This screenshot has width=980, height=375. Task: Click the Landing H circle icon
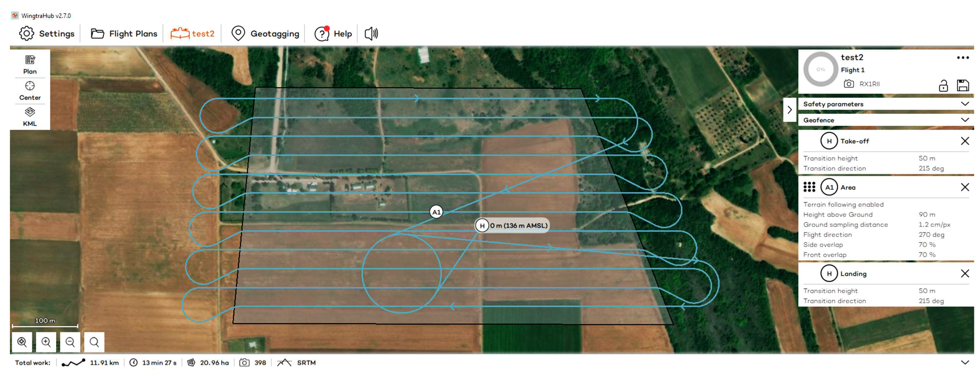(x=829, y=274)
